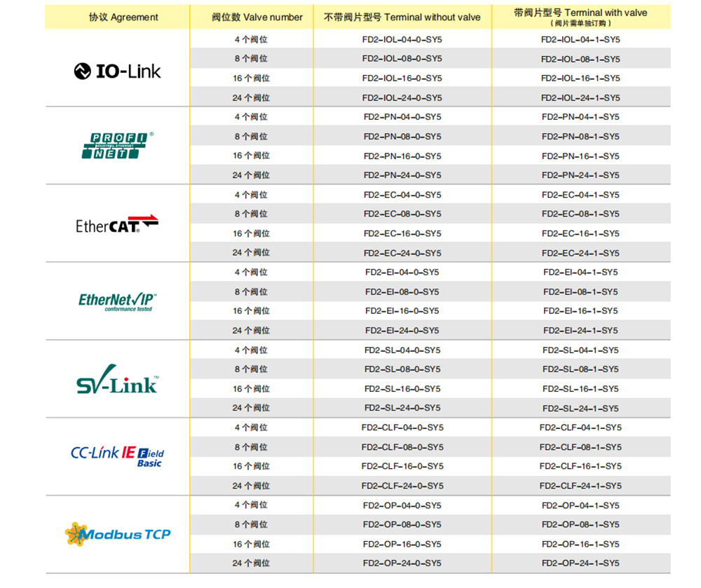Click the Terminal without valve header

(x=402, y=18)
